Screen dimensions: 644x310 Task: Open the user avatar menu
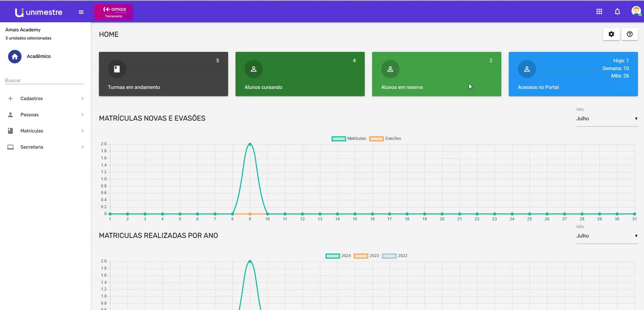636,11
